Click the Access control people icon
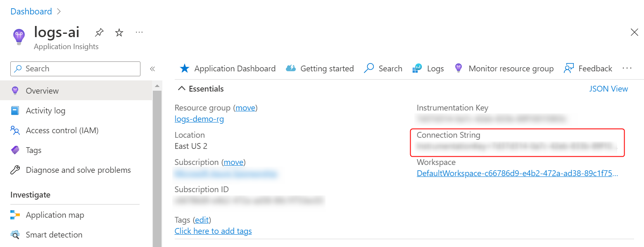The image size is (644, 247). (15, 130)
